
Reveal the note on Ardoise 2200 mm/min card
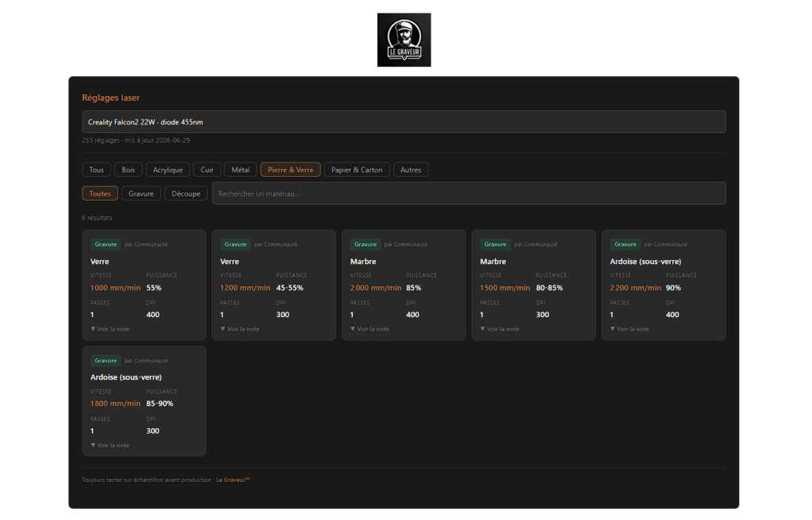(x=630, y=329)
